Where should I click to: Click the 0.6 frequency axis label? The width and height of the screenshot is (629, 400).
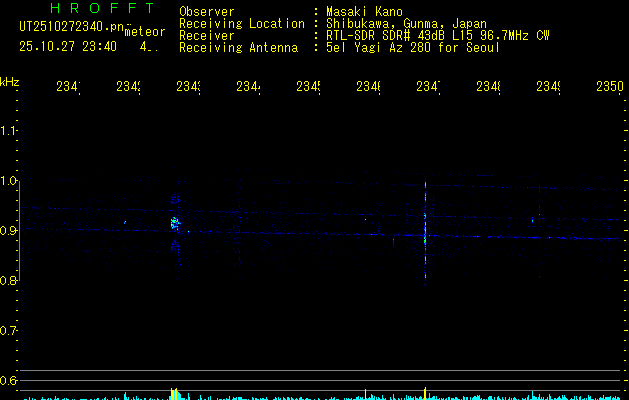click(9, 380)
